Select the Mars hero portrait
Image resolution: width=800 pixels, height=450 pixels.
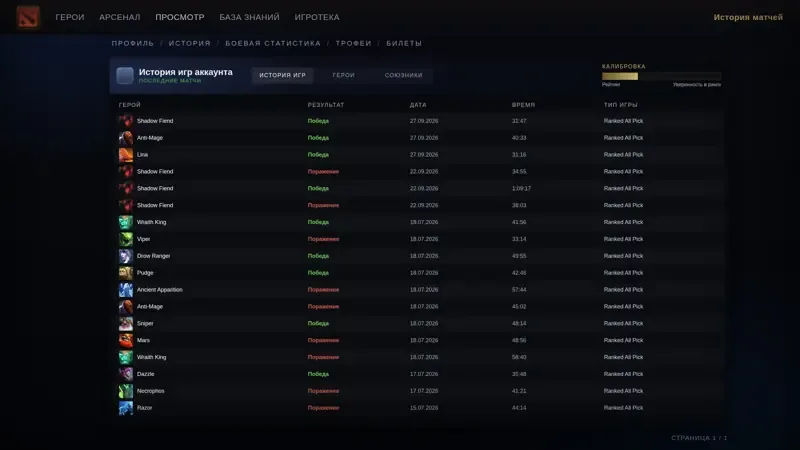pyautogui.click(x=126, y=340)
